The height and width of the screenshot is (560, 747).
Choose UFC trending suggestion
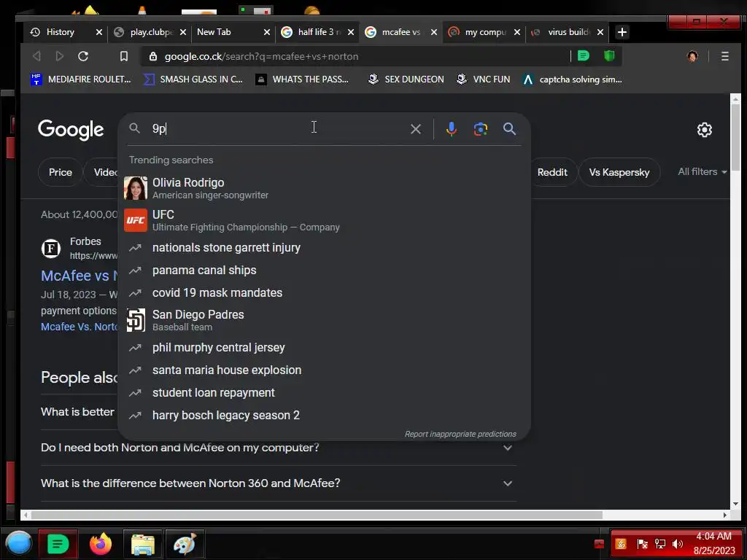[x=324, y=220]
